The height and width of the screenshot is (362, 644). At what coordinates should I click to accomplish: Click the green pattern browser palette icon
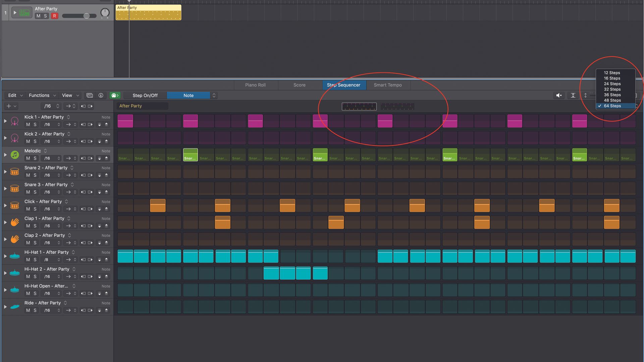click(114, 96)
